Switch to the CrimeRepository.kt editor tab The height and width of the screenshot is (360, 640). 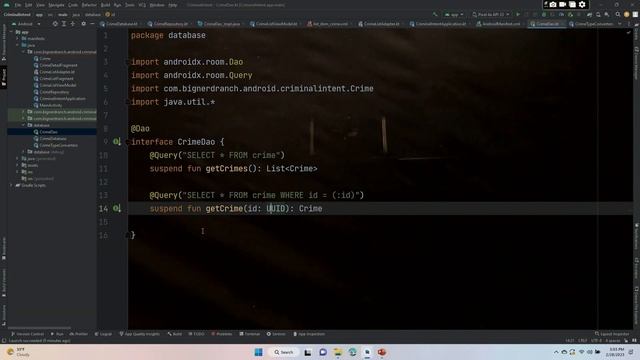(x=170, y=24)
